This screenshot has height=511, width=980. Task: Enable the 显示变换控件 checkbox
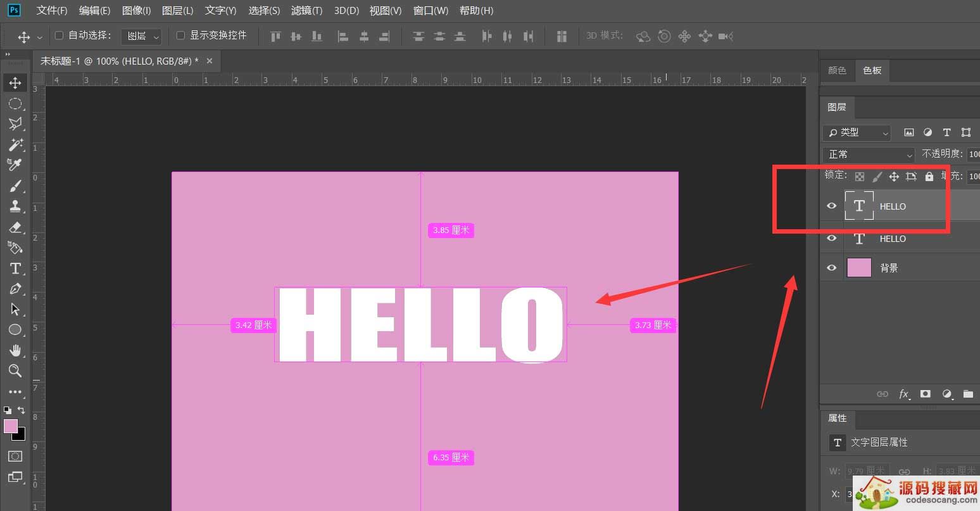(x=180, y=35)
